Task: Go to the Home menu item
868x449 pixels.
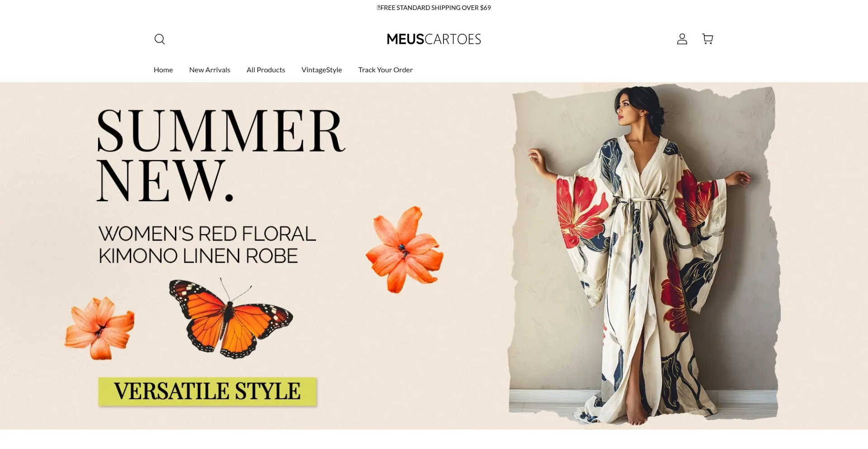Action: pos(163,70)
